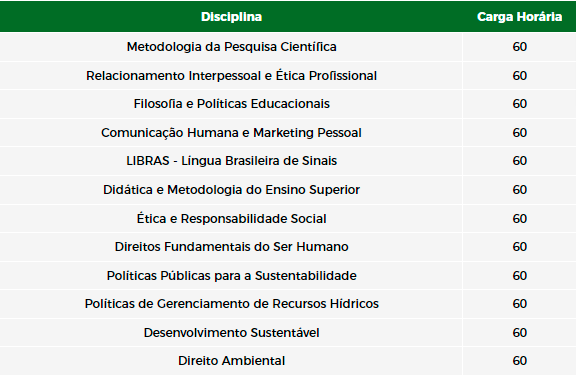Screen dimensions: 576x376
Task: Click hours value for Desenvolvimento Sustentável
Action: (x=519, y=333)
